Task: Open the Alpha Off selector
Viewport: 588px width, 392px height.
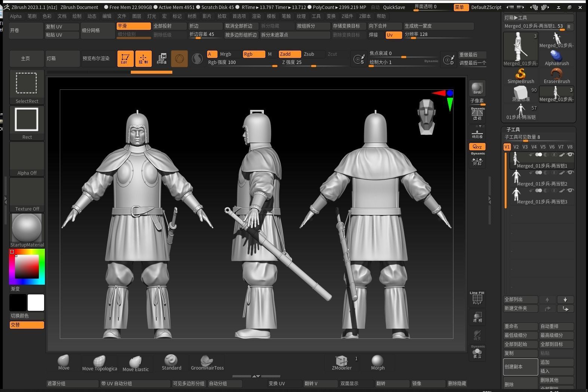Action: pos(27,159)
